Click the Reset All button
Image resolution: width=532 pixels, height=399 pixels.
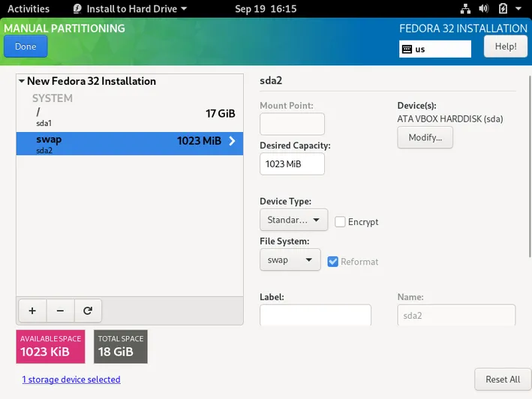coord(503,379)
